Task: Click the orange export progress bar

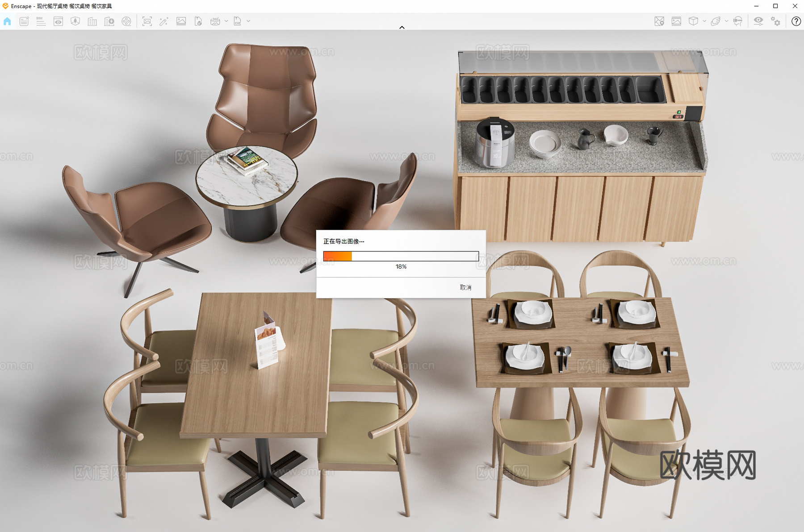Action: 401,256
